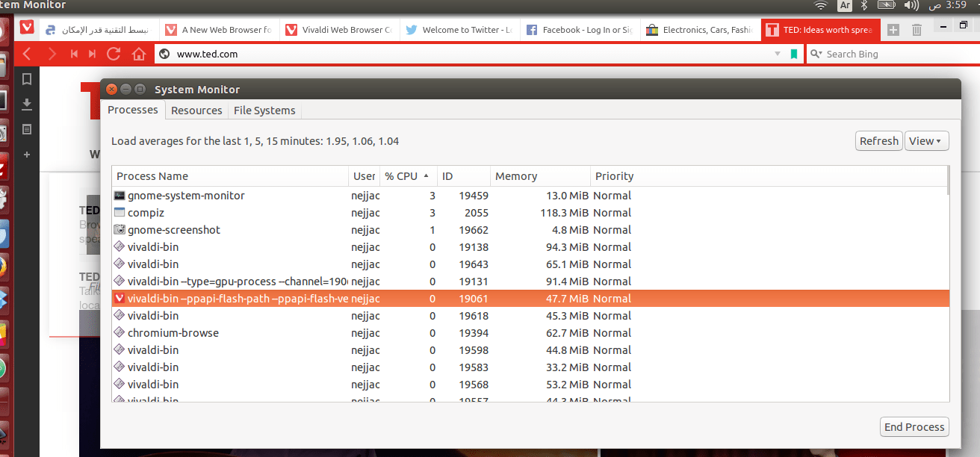Screen dimensions: 980x457
Task: Switch to the Resources tab
Action: click(196, 111)
